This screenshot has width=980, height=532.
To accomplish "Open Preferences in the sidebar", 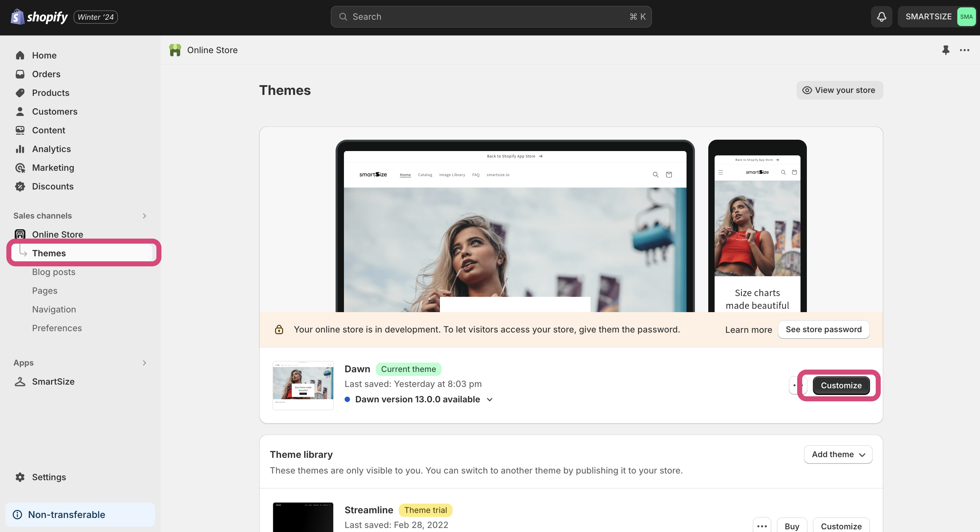I will (x=57, y=328).
